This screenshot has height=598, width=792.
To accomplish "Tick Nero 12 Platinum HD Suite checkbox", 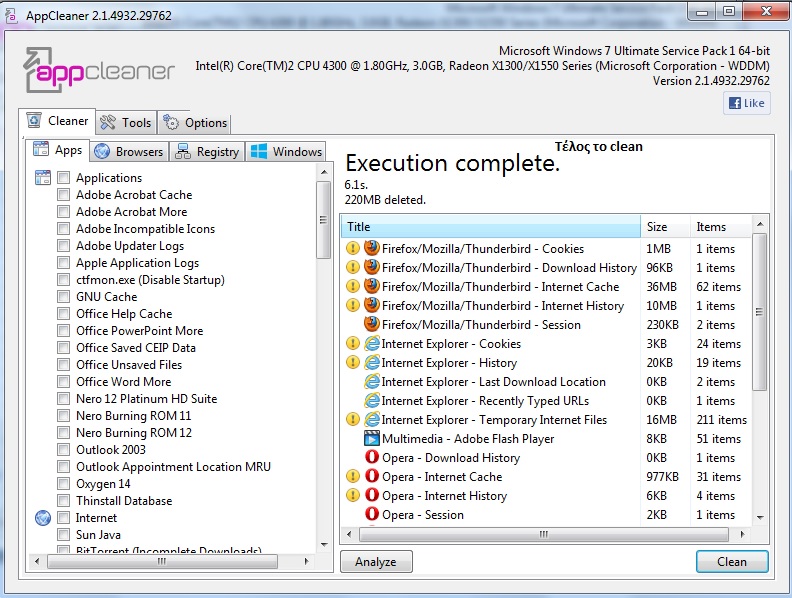I will (x=64, y=398).
